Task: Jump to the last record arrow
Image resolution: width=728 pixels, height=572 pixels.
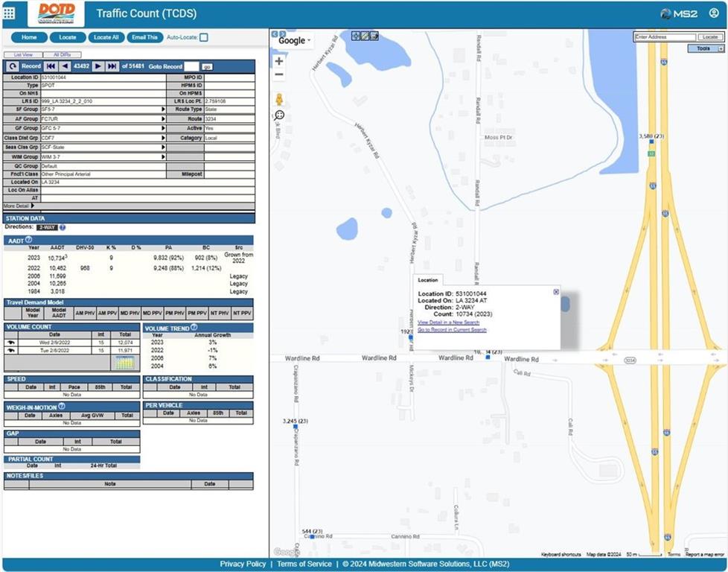Action: pyautogui.click(x=112, y=66)
